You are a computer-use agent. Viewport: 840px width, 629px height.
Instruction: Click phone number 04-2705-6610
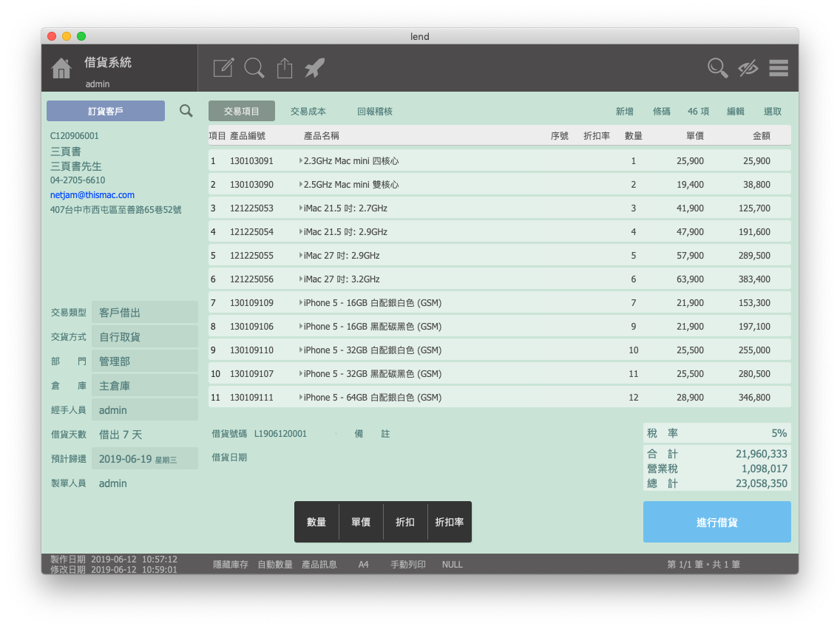coord(78,180)
